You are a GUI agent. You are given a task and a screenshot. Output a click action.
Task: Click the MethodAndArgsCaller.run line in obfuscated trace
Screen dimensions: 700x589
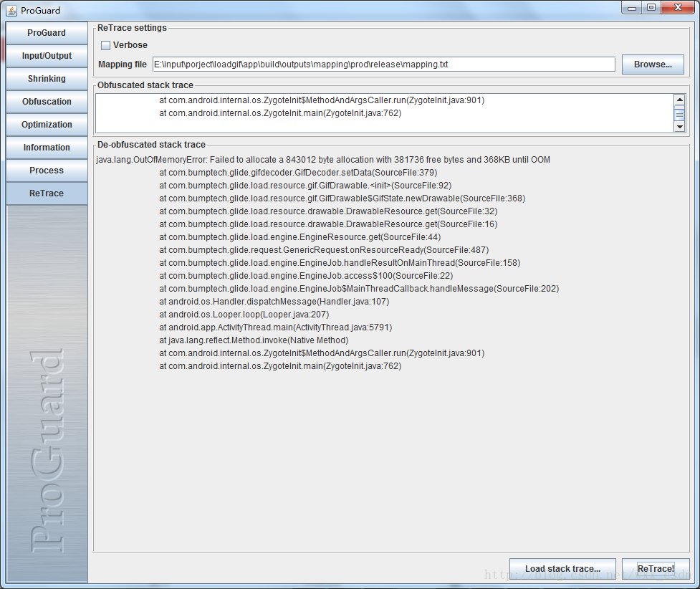pos(322,100)
